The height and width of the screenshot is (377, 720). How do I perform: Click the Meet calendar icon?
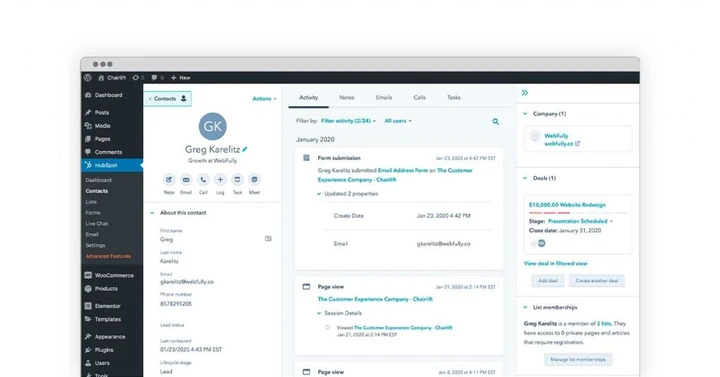(x=254, y=180)
